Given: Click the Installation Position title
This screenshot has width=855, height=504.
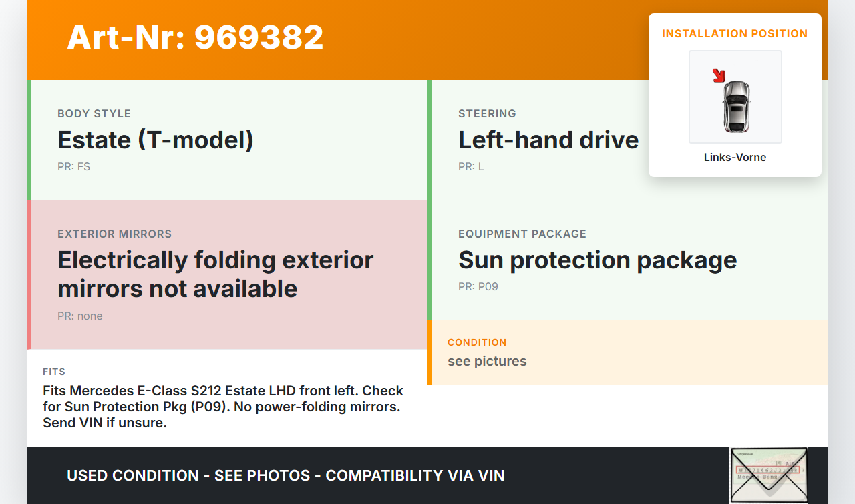Looking at the screenshot, I should (735, 34).
